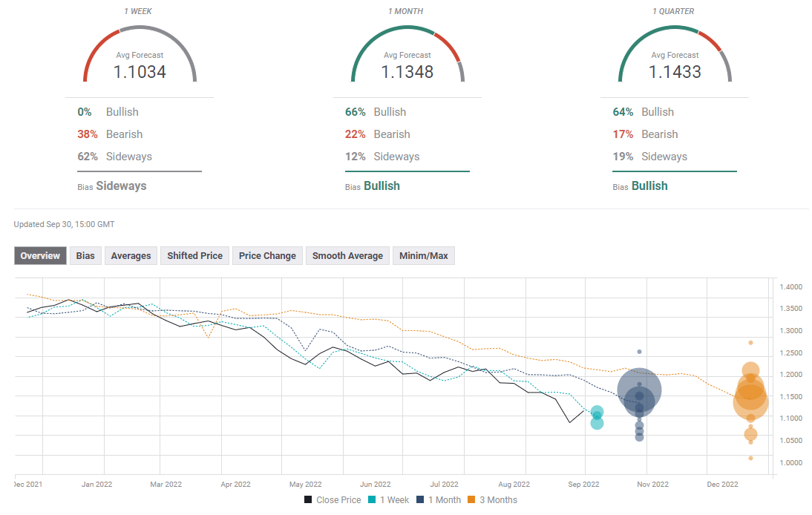Show the Shifted Price view
The image size is (812, 515).
(194, 256)
